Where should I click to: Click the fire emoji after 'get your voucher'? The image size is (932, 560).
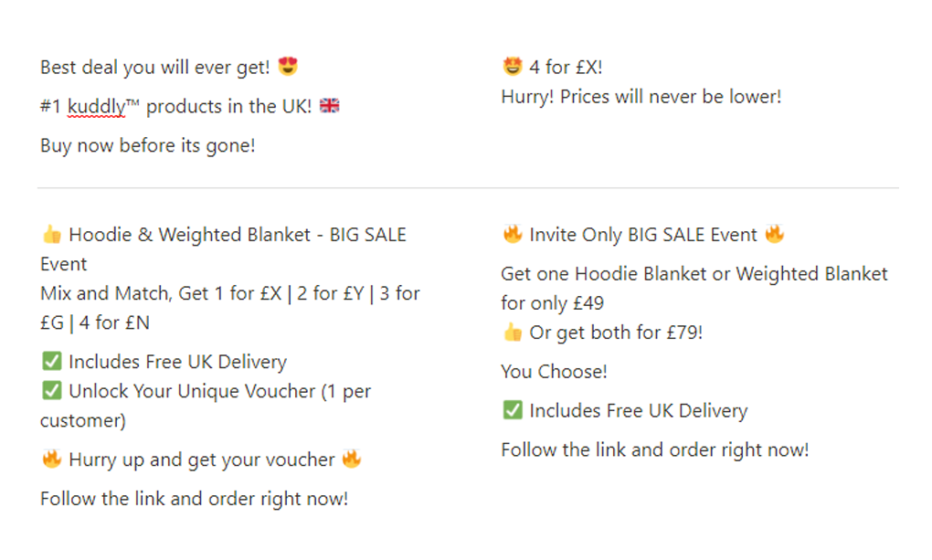point(352,459)
